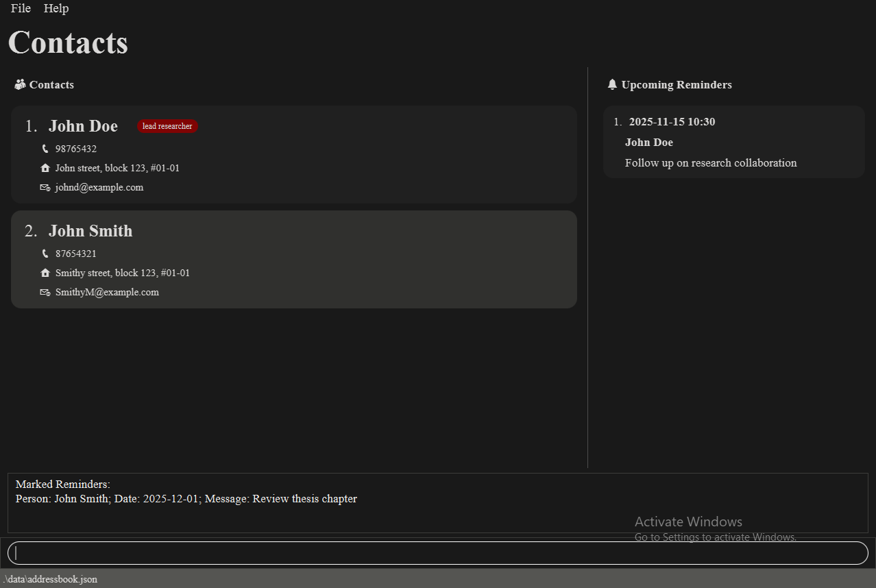Click the email envelope icon under John Doe
Image resolution: width=876 pixels, height=588 pixels.
[x=45, y=187]
